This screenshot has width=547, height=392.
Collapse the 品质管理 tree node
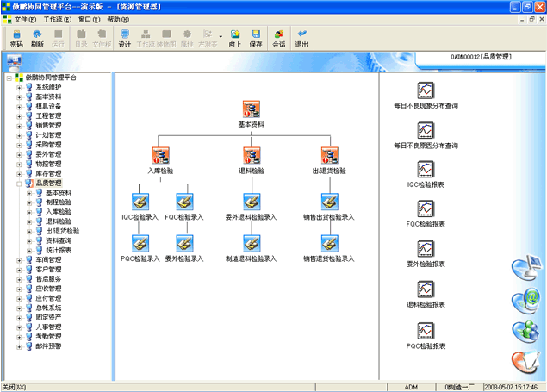click(x=19, y=183)
